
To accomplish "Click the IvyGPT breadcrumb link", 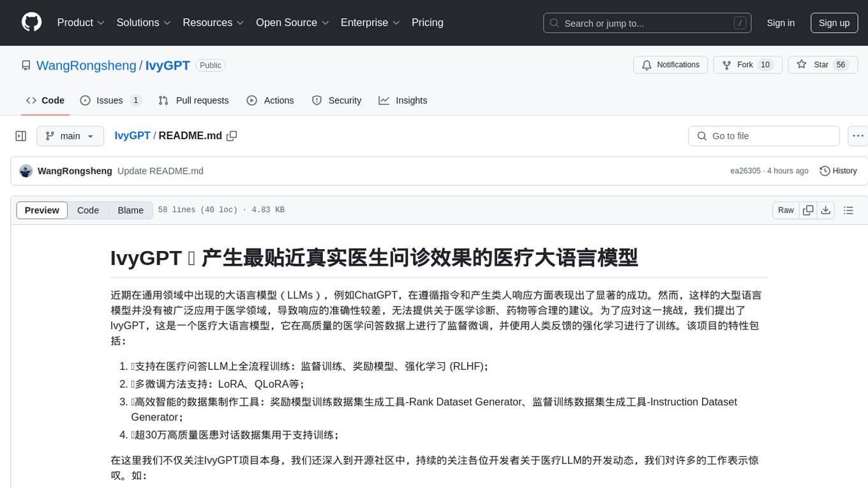I will [132, 135].
